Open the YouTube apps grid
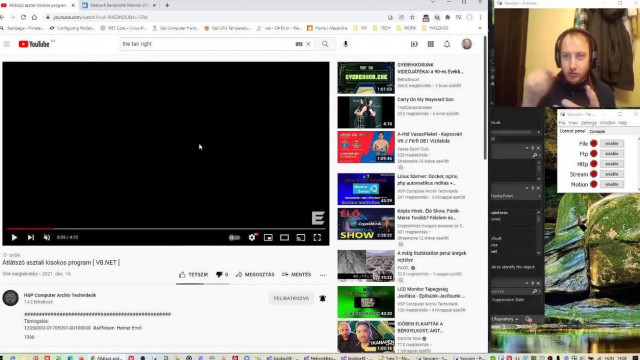 (x=431, y=44)
